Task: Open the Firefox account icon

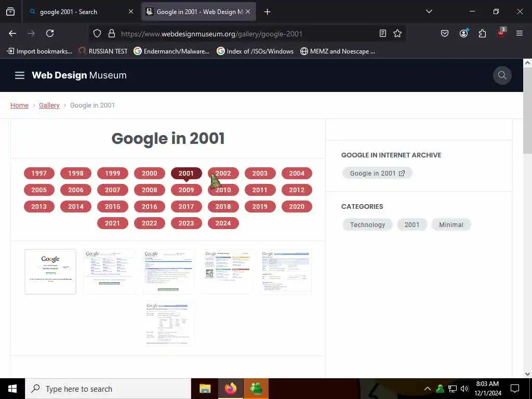Action: (x=463, y=33)
